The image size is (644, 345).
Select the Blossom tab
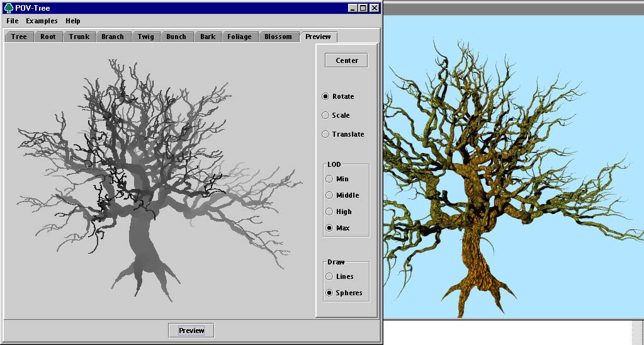(278, 37)
